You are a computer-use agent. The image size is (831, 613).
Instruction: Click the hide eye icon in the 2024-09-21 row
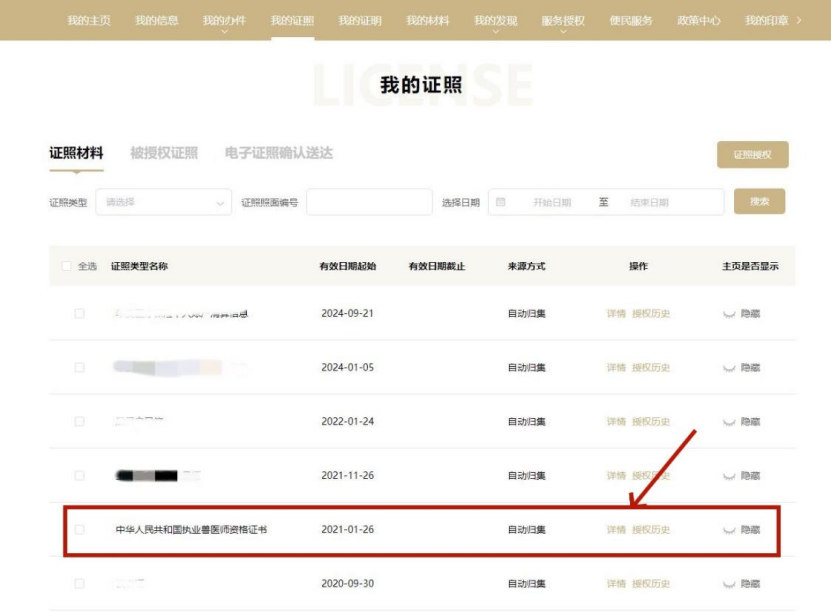(x=729, y=314)
